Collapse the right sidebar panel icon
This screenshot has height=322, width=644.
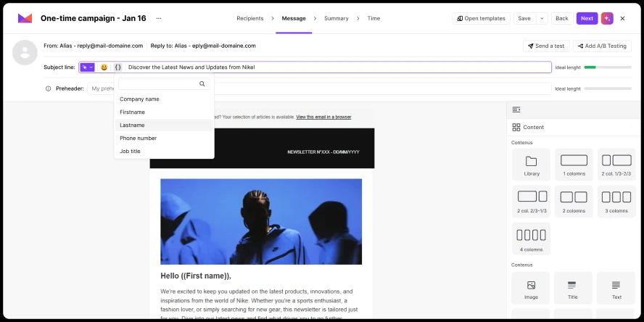click(x=516, y=110)
